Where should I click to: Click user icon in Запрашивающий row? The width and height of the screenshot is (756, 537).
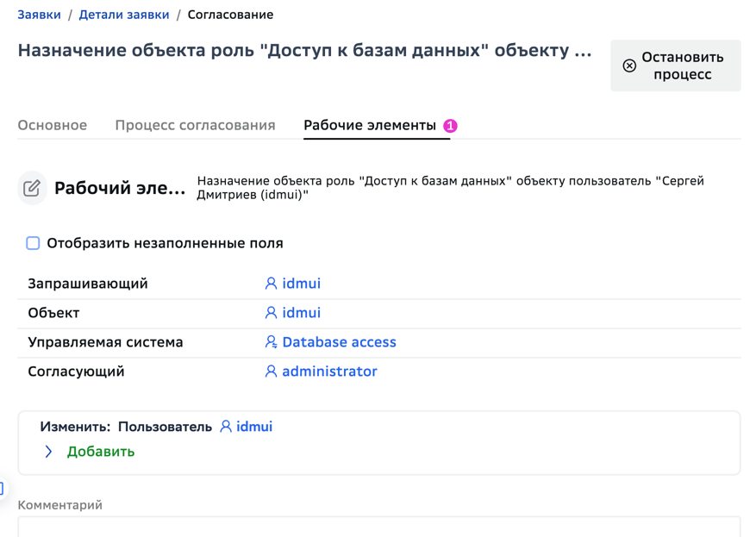[x=271, y=284]
